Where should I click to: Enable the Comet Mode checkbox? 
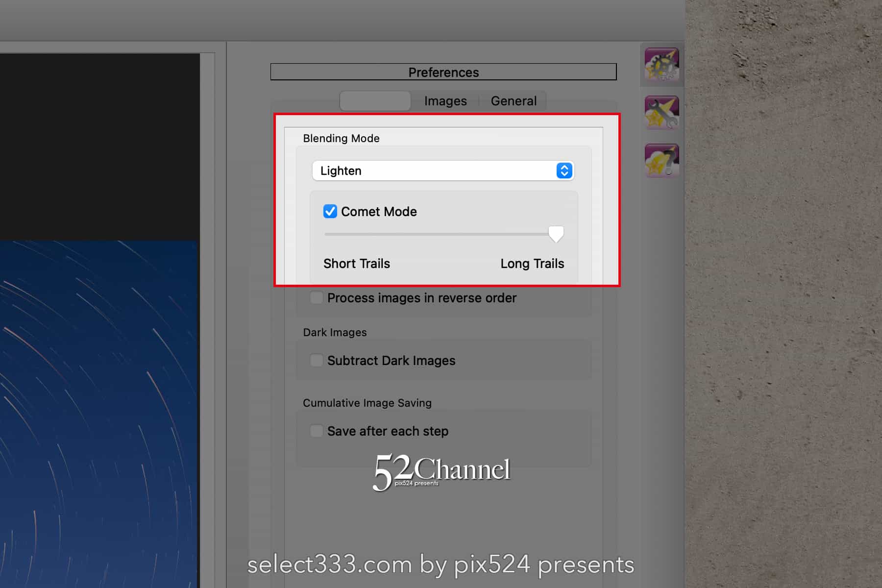[330, 211]
